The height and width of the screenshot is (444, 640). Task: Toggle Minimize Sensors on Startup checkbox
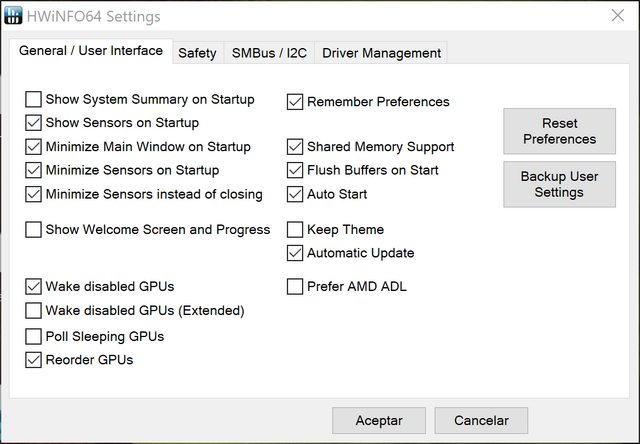point(33,170)
